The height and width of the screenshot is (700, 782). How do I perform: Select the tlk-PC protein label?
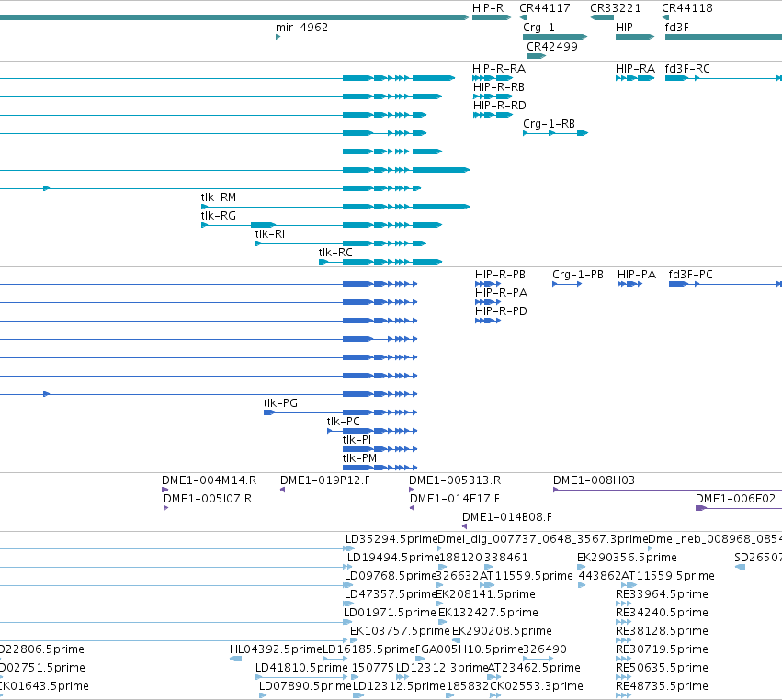coord(343,422)
